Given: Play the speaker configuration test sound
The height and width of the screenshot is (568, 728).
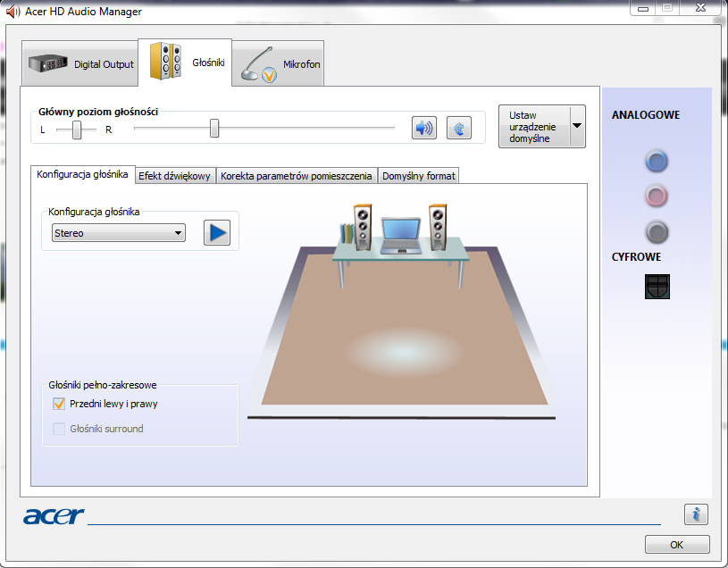Looking at the screenshot, I should (x=217, y=232).
